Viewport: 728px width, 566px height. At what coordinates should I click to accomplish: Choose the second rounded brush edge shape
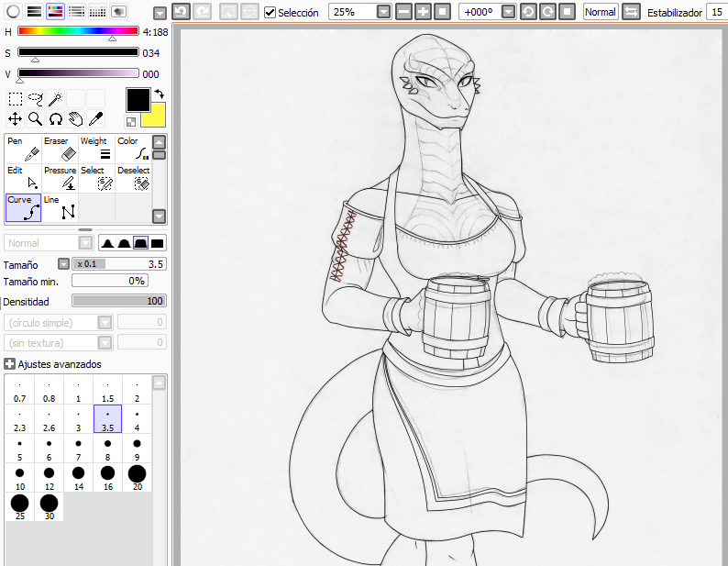coord(124,243)
